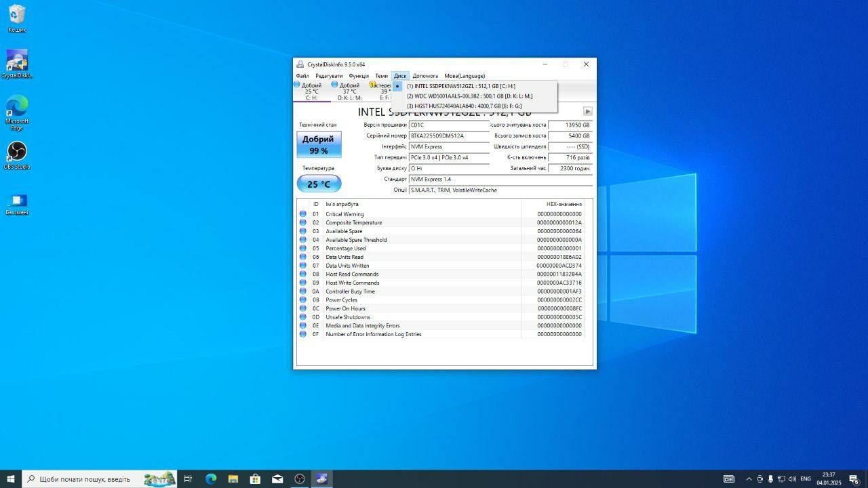This screenshot has width=868, height=488.
Task: Click the 25 °C temperature button
Action: [x=319, y=184]
